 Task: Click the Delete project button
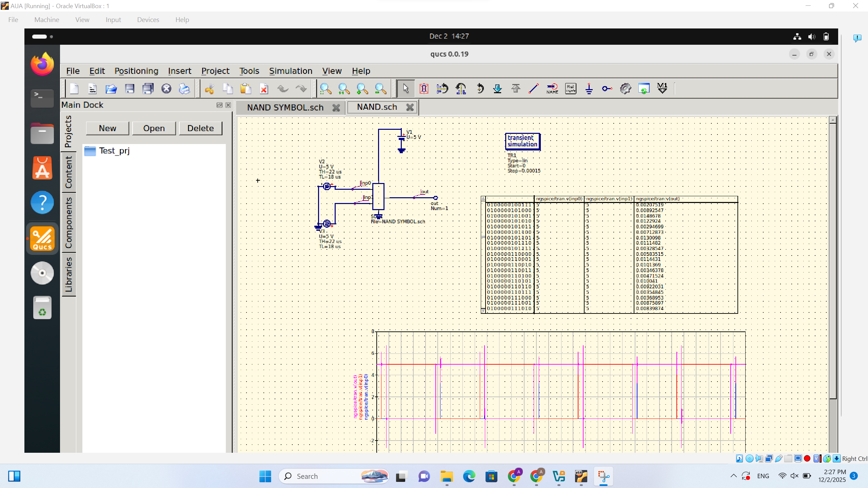pyautogui.click(x=200, y=128)
